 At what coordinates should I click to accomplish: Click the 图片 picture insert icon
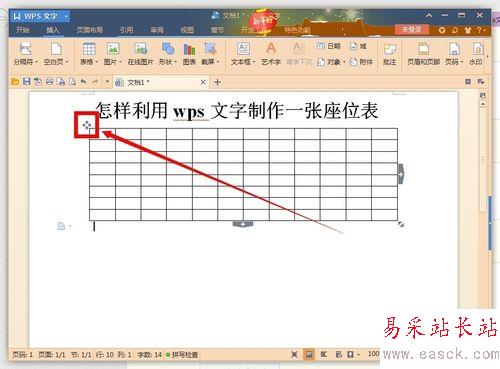tap(113, 49)
